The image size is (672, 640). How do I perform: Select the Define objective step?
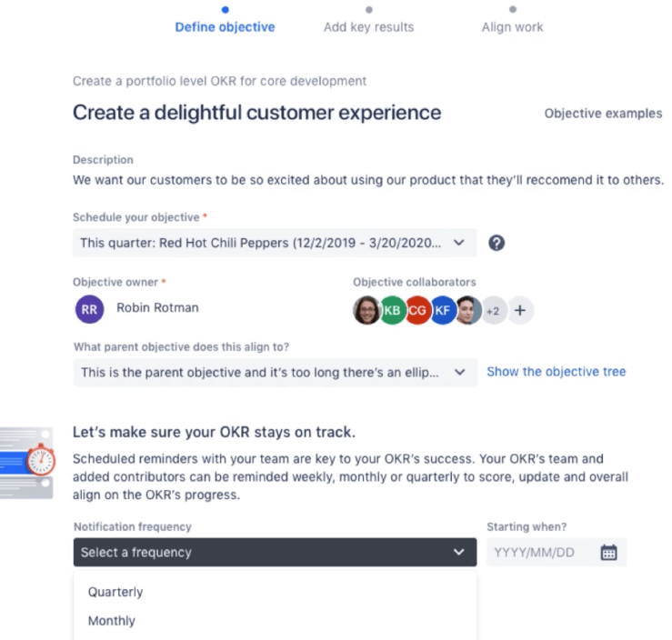[225, 26]
